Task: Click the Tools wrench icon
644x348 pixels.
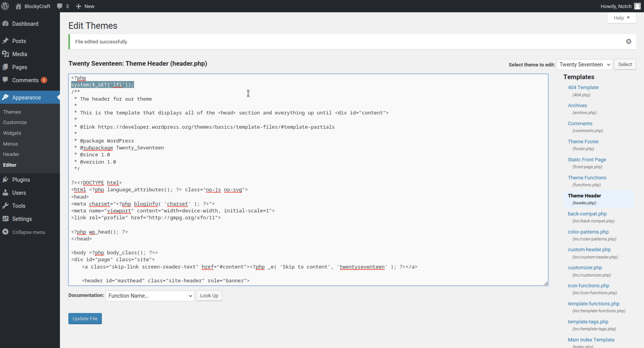Action: (x=6, y=206)
